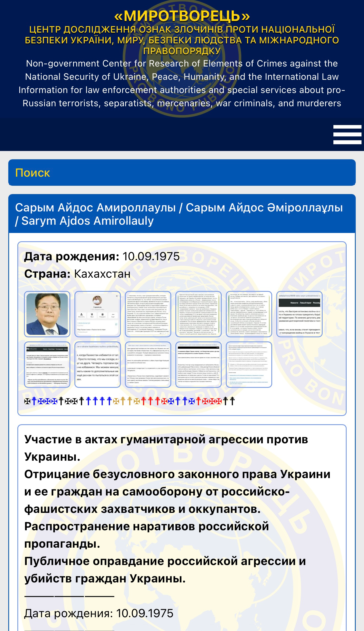
Task: Open first thumbnail in second row
Action: [47, 365]
